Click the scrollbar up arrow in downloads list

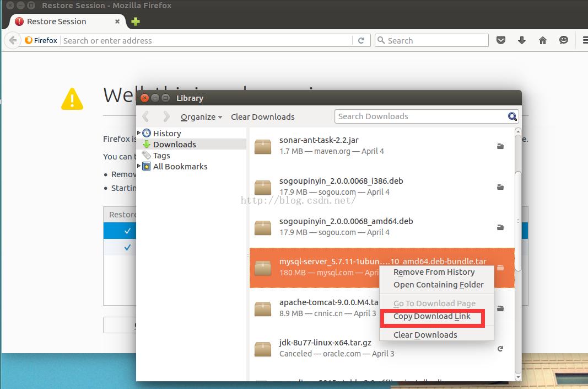518,131
